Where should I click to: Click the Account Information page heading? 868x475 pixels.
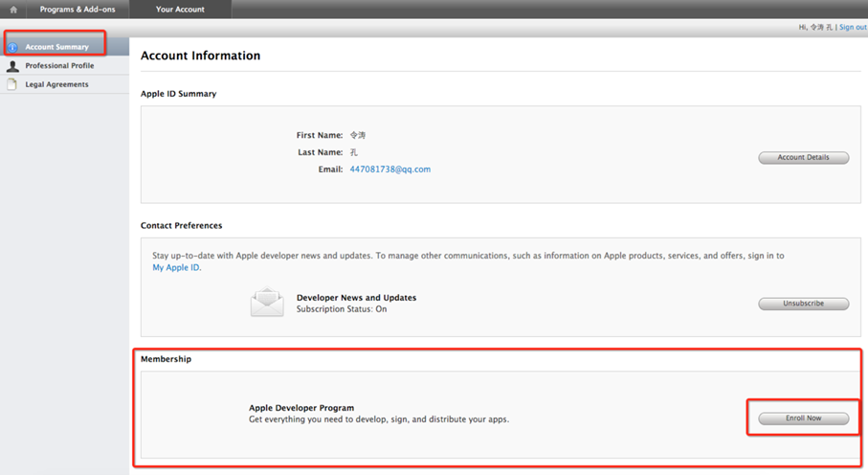coord(200,56)
